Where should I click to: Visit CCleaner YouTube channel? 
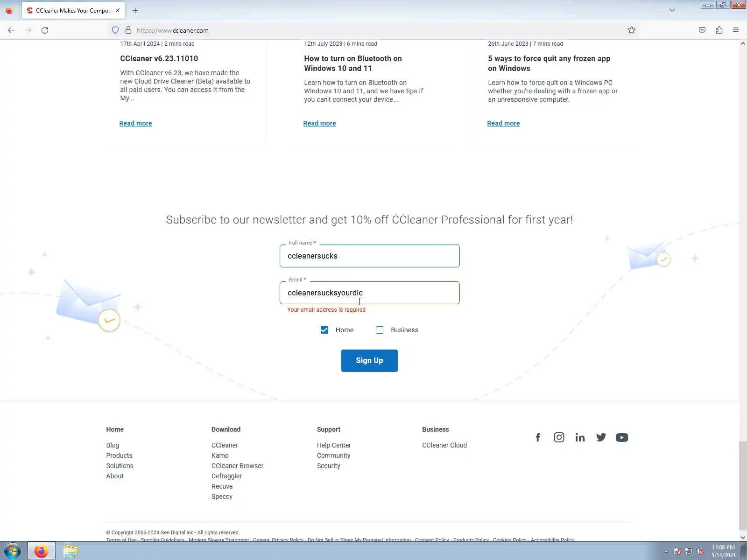[622, 437]
